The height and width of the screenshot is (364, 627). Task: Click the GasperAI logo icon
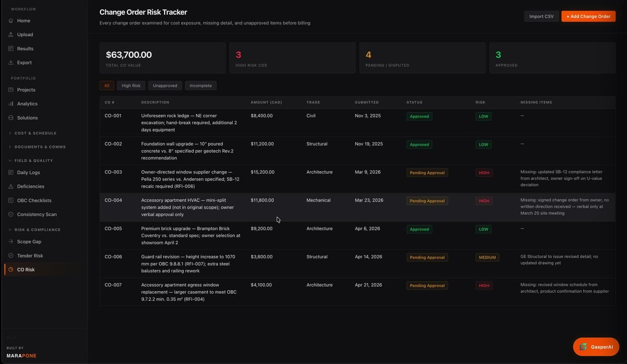[x=583, y=347]
